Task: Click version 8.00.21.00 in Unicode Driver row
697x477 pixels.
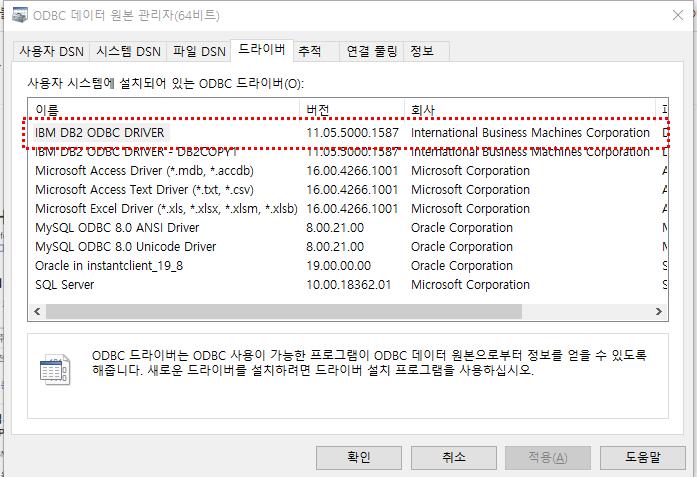Action: 335,247
